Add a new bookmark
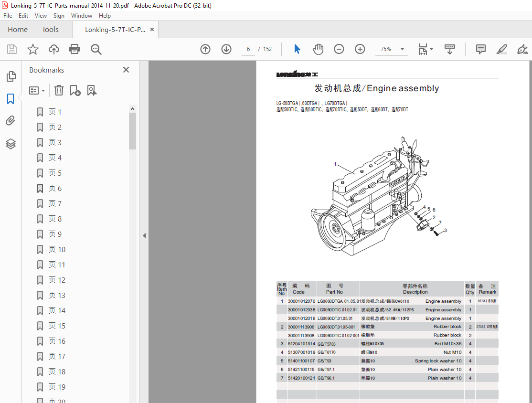 [75, 90]
